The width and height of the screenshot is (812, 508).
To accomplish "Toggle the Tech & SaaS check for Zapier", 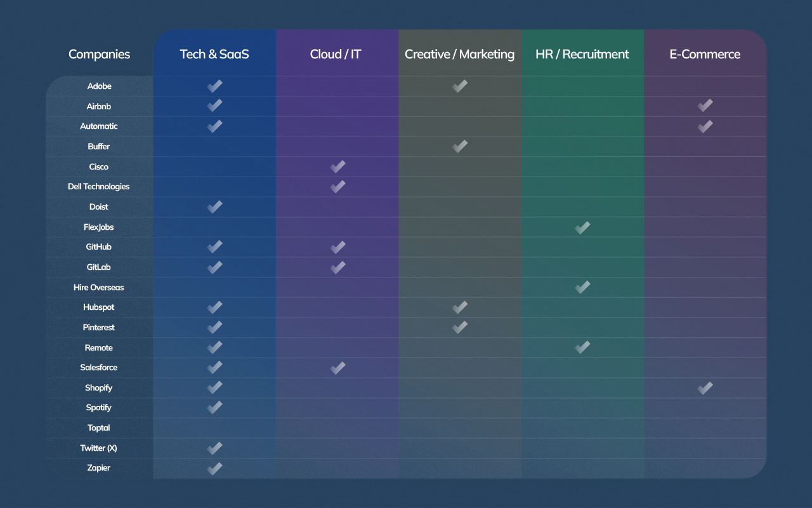I will 214,469.
